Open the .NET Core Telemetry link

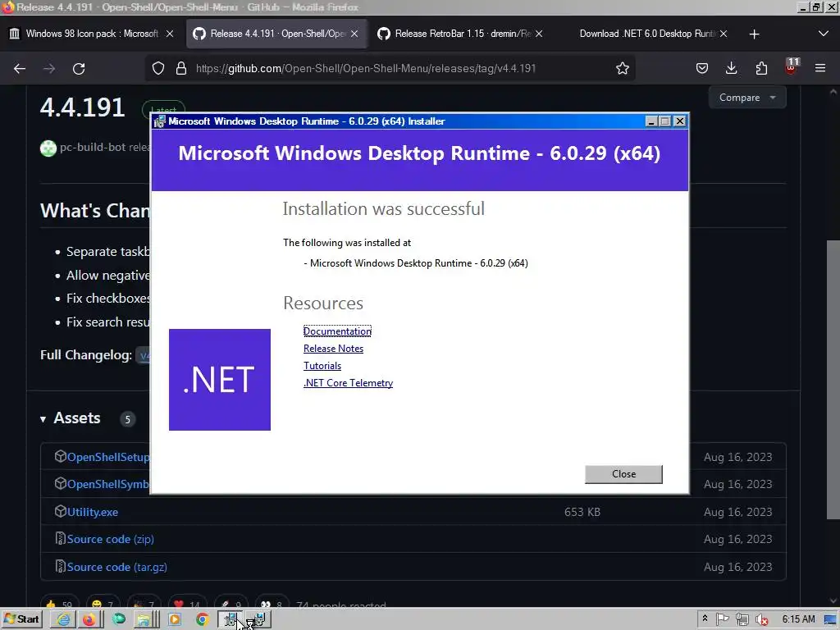tap(348, 382)
